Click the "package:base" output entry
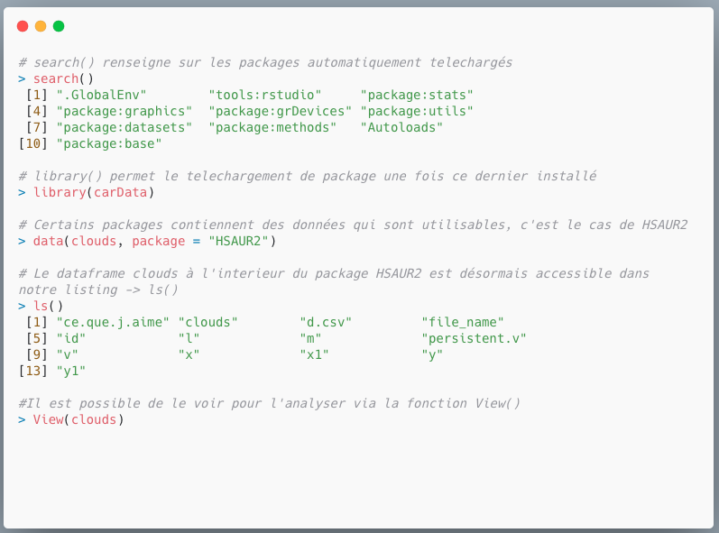The height and width of the screenshot is (533, 719). tap(109, 143)
